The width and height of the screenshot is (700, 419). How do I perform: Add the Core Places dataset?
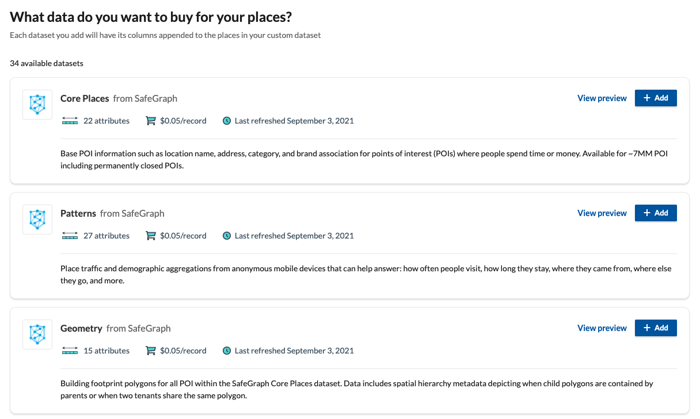pos(655,98)
